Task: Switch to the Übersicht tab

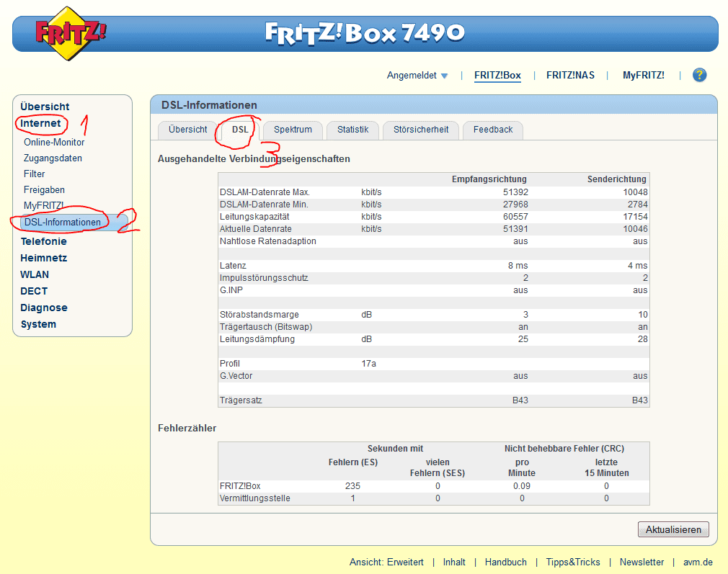Action: pos(187,130)
